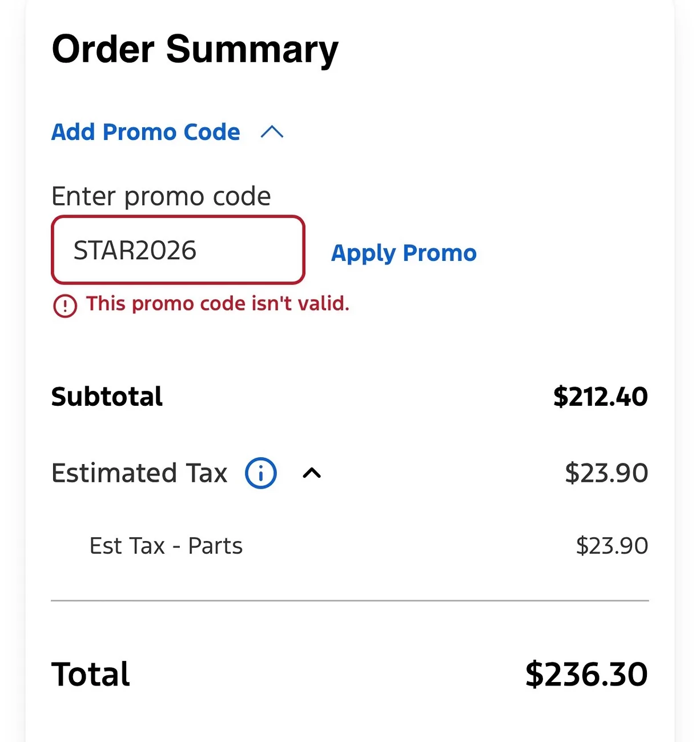Focus the STAR2026 promo code field
The width and height of the screenshot is (700, 742).
click(x=178, y=249)
